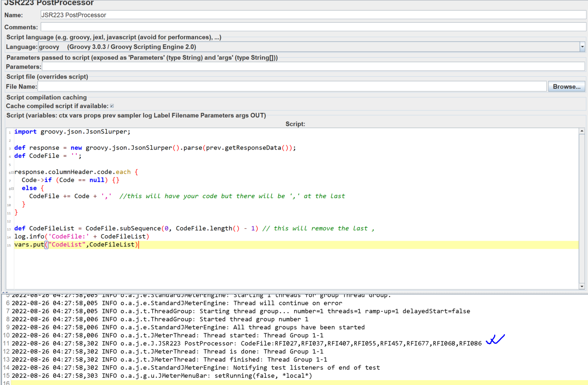Click the 'import groovy.json.JsonSlurper;' code line
588x385 pixels.
pos(73,132)
